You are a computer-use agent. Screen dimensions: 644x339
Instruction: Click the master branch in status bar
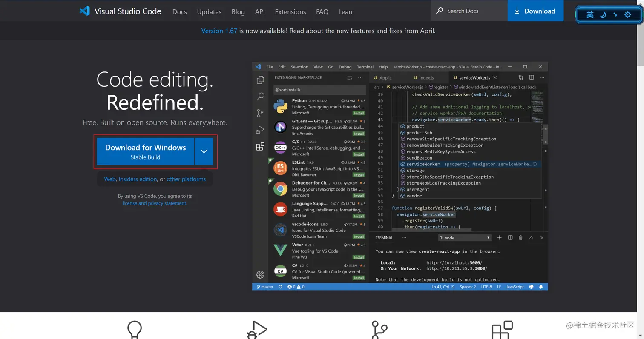click(x=265, y=287)
